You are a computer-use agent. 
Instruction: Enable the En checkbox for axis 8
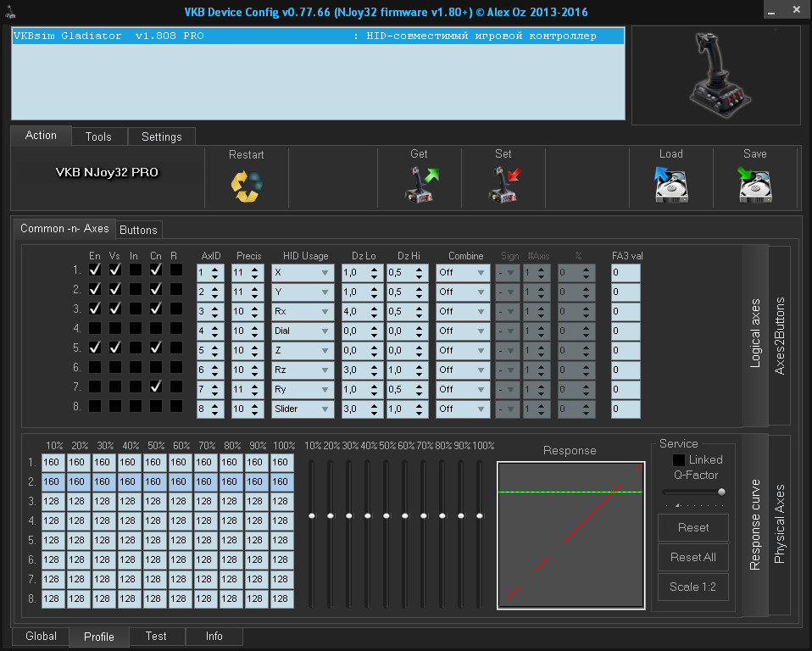coord(95,406)
